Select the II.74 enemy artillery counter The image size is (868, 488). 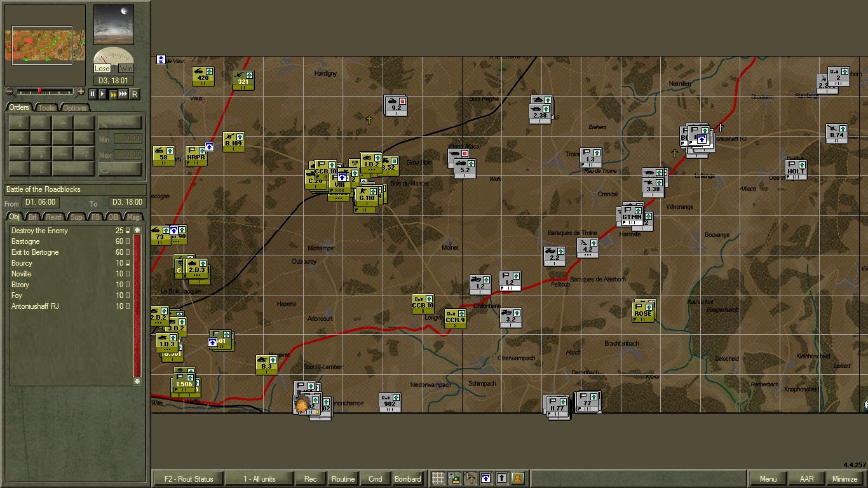pyautogui.click(x=836, y=133)
